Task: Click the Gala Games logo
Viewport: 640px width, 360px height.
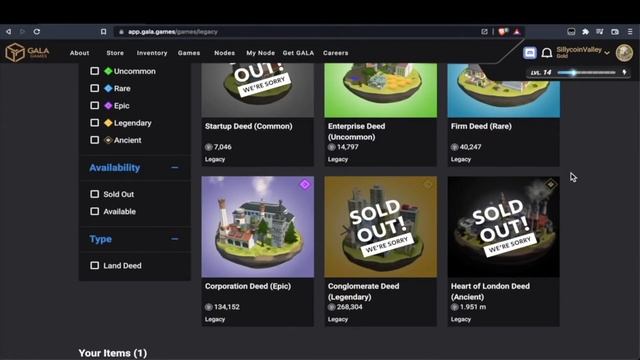Action: [27, 53]
